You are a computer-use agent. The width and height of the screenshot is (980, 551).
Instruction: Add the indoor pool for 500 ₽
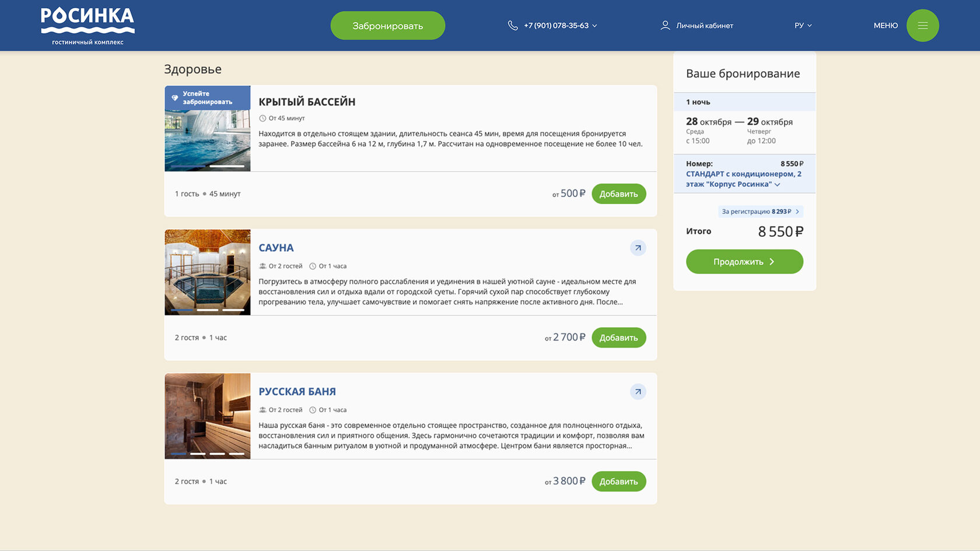click(x=619, y=194)
